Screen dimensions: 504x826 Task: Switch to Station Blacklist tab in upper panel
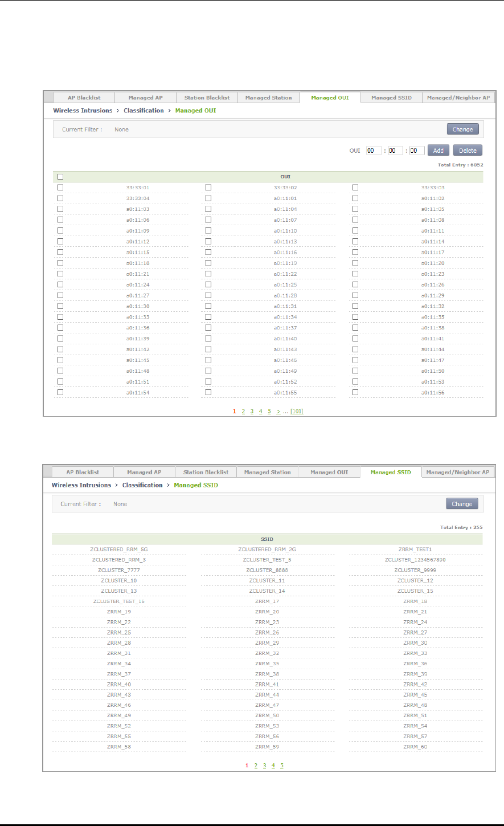[x=207, y=97]
